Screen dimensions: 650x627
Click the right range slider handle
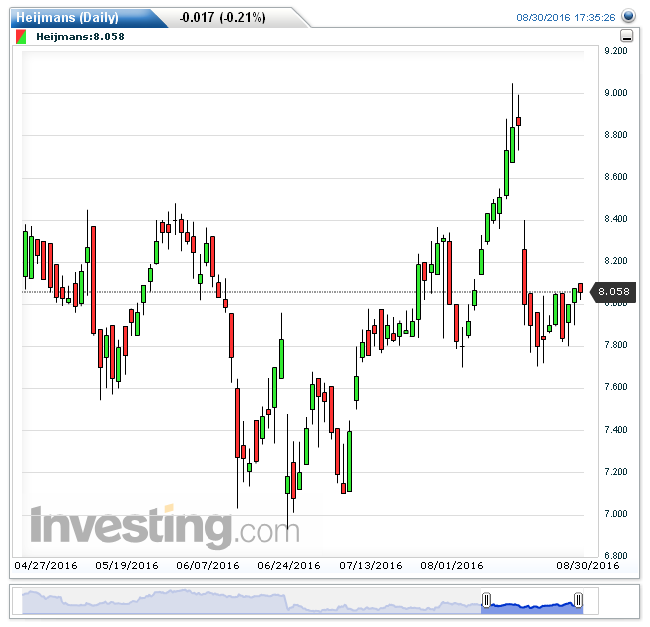click(578, 599)
